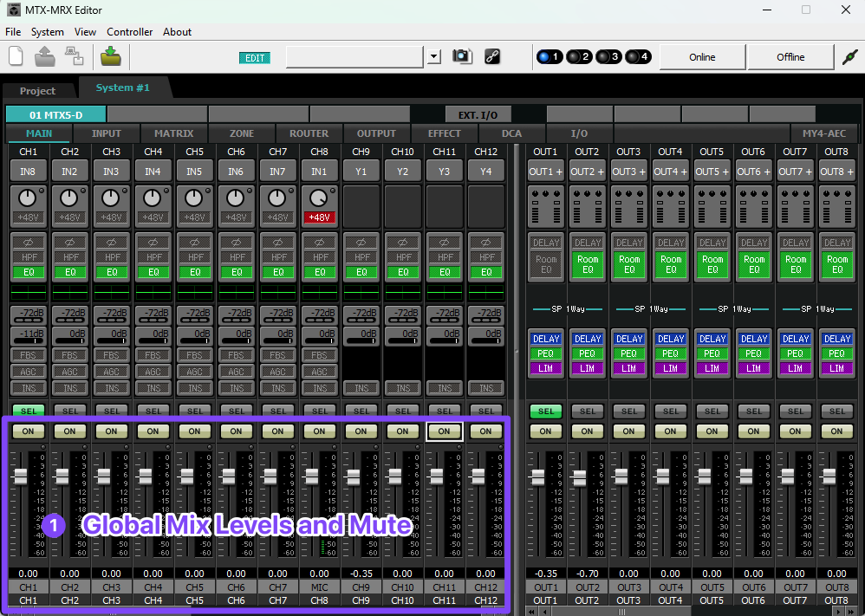Click the preset link icon
The width and height of the screenshot is (865, 616).
[x=492, y=56]
